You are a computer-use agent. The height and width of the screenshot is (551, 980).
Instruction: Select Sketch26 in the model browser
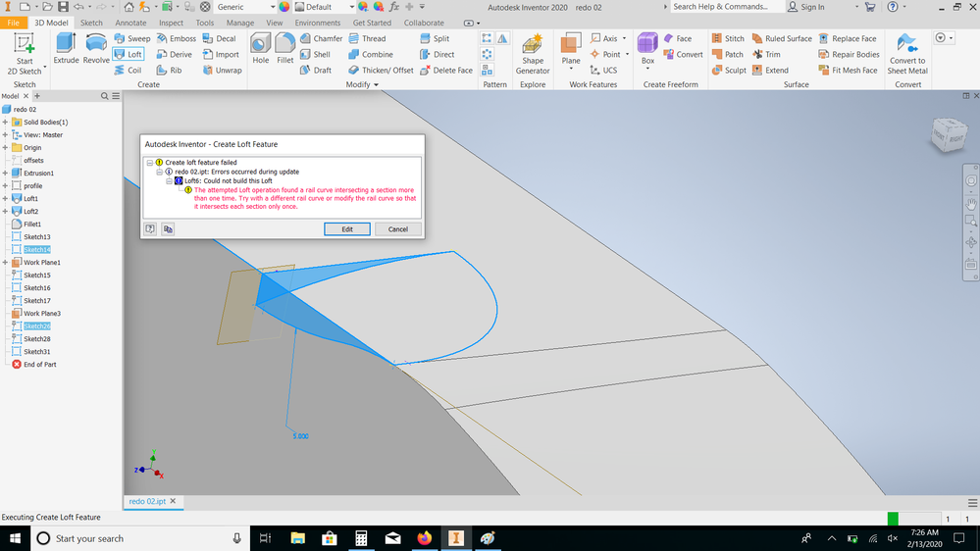click(x=37, y=326)
